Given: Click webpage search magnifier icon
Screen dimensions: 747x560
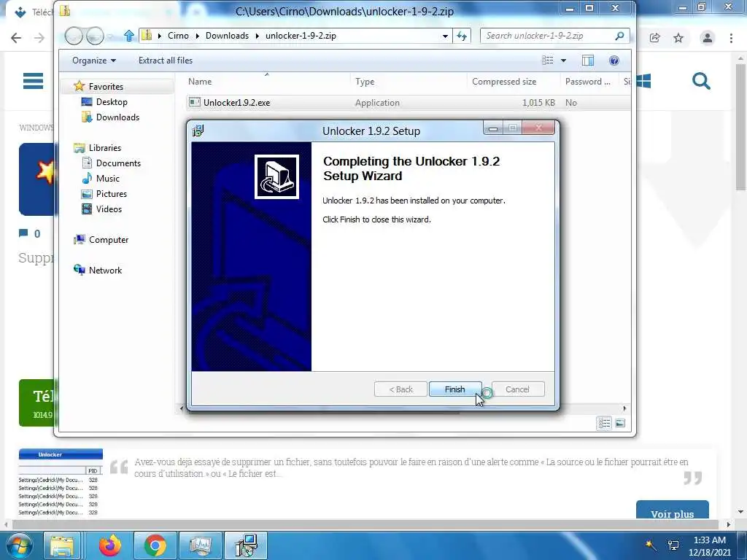Looking at the screenshot, I should (701, 81).
